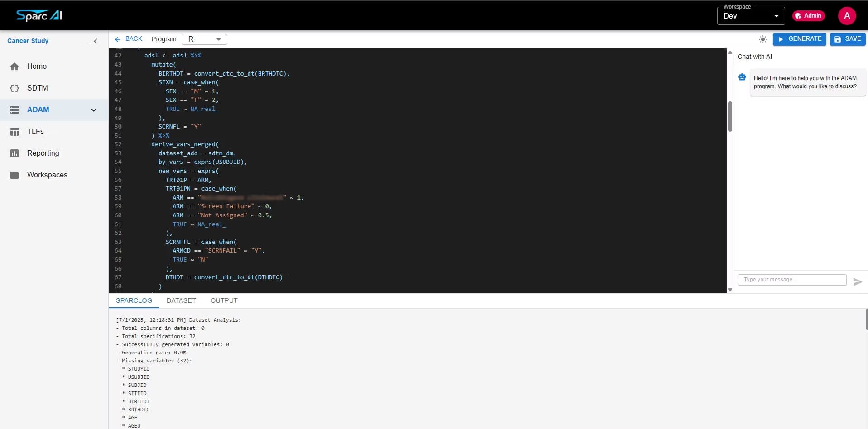Collapse the ADAM submenu
Screen dimensions: 868x429
(93, 110)
